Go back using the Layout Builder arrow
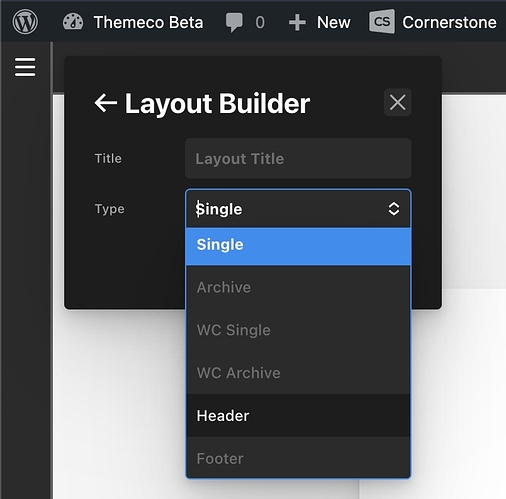Image resolution: width=506 pixels, height=499 pixels. [106, 103]
